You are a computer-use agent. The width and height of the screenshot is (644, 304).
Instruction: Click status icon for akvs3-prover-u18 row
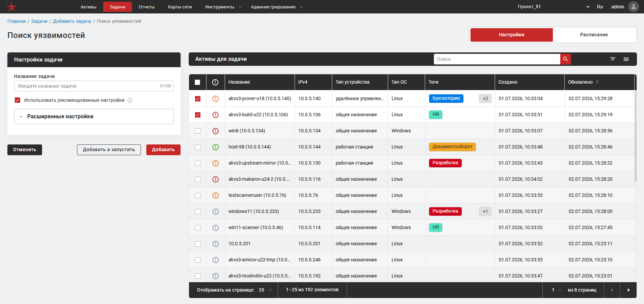pyautogui.click(x=216, y=99)
